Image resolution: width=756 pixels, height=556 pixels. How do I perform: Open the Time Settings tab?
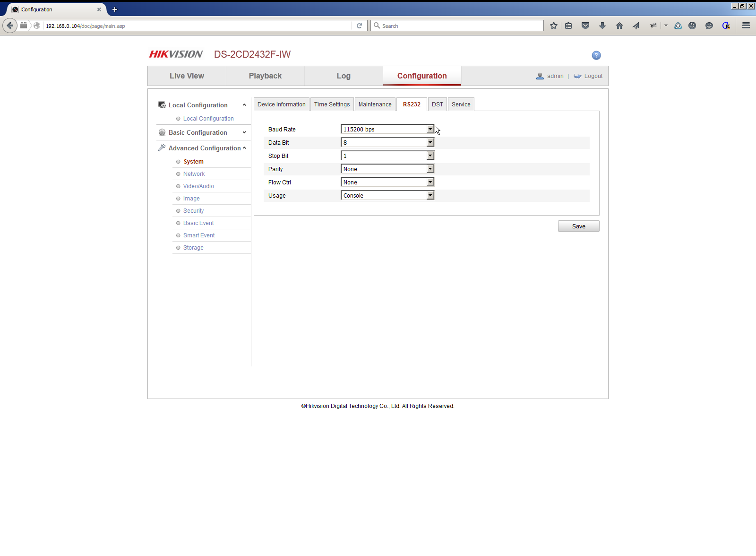332,104
